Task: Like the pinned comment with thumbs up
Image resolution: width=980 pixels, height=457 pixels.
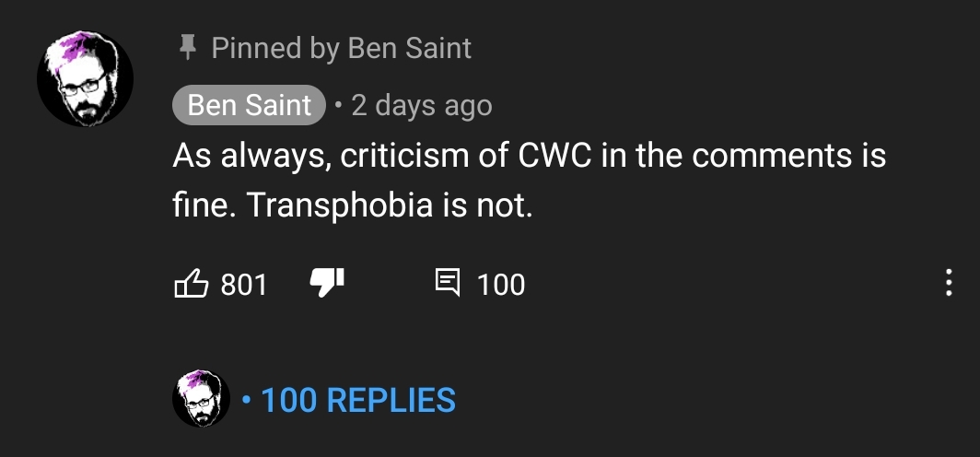Action: pyautogui.click(x=191, y=283)
